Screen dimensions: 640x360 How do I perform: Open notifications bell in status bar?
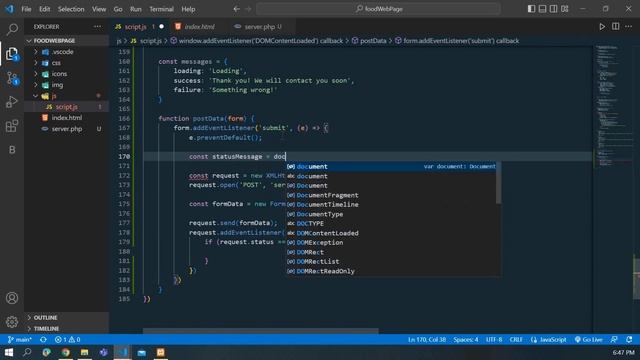[629, 340]
